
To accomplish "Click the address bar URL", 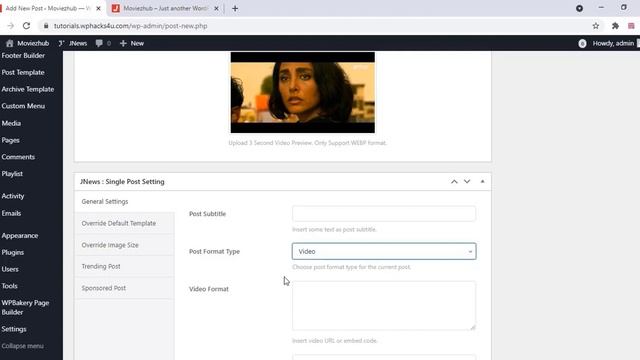I will [131, 26].
